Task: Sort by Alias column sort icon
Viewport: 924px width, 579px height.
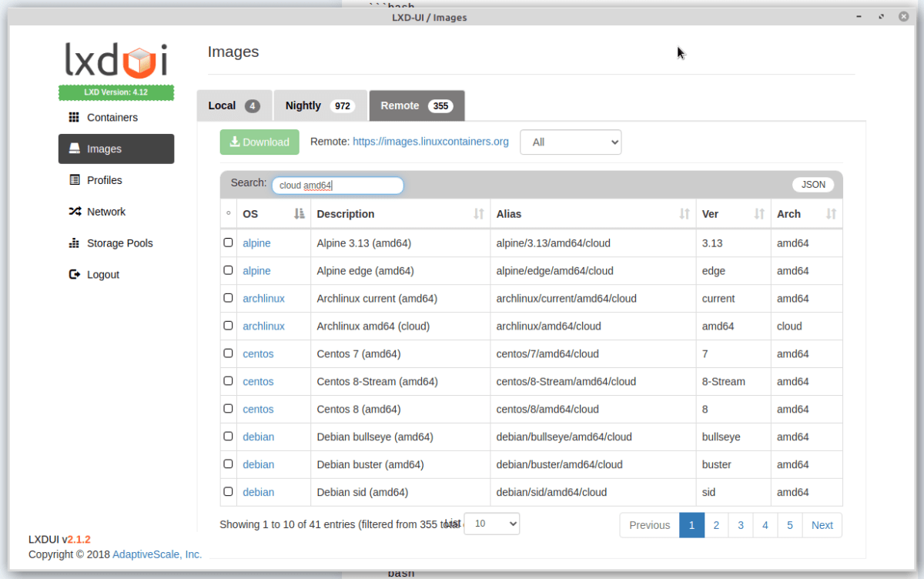Action: [685, 214]
